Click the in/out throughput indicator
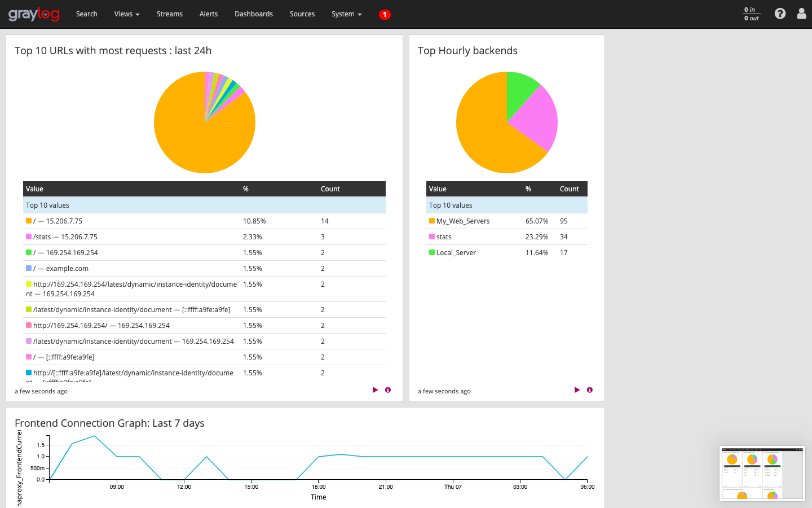This screenshot has height=508, width=812. click(x=752, y=14)
